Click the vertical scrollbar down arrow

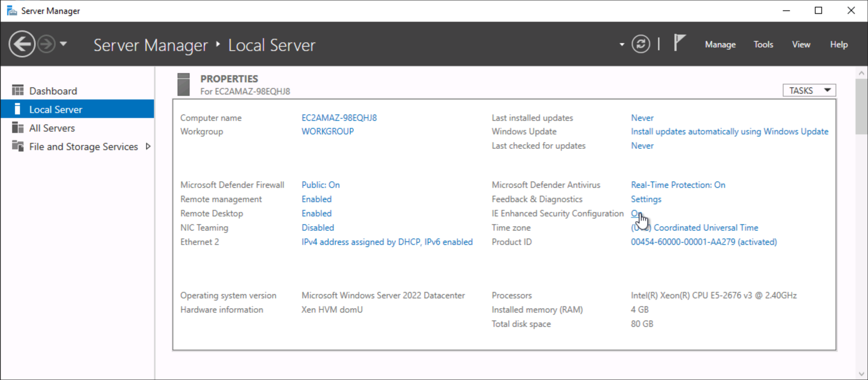point(861,374)
